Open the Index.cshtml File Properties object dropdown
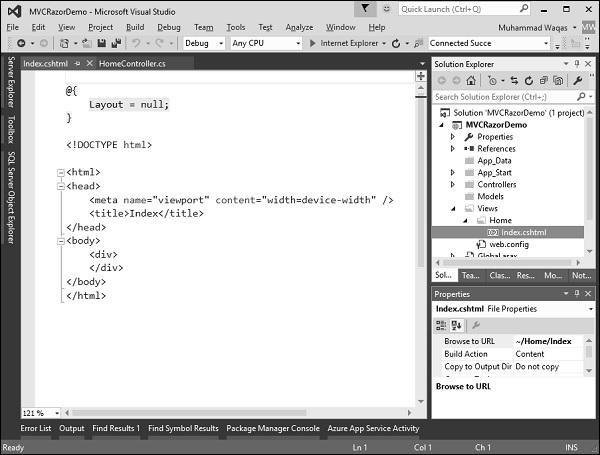Image resolution: width=600 pixels, height=455 pixels. click(x=591, y=309)
